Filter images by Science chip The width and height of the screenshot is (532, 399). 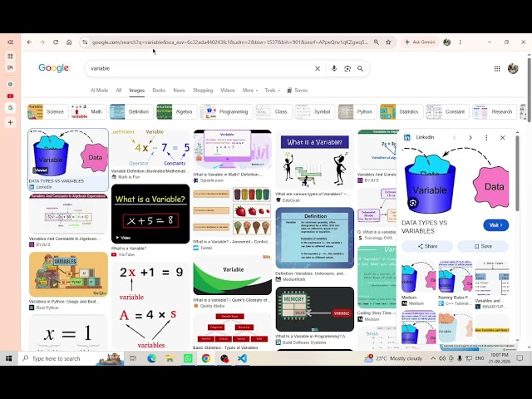tap(48, 111)
